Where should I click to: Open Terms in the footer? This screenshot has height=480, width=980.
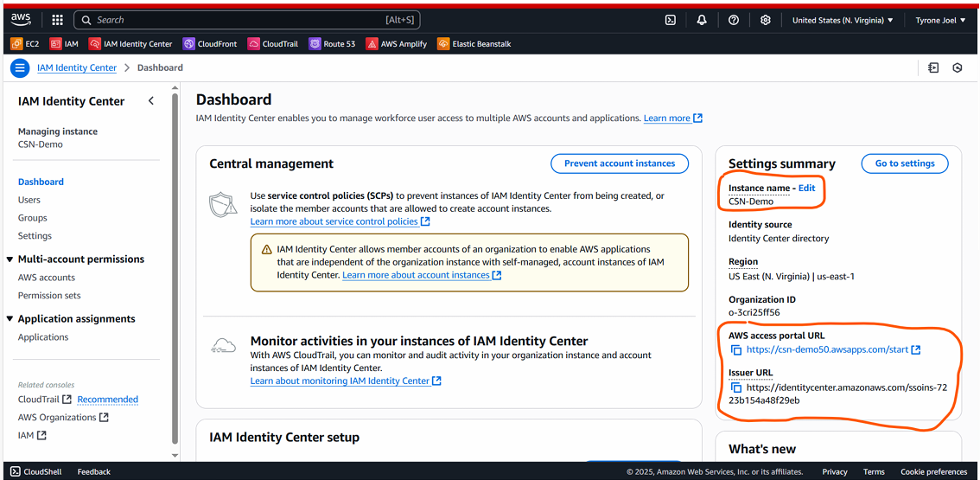click(874, 472)
